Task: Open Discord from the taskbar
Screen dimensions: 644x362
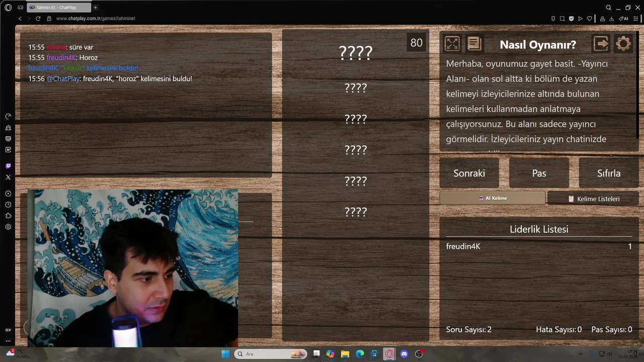Action: [404, 354]
